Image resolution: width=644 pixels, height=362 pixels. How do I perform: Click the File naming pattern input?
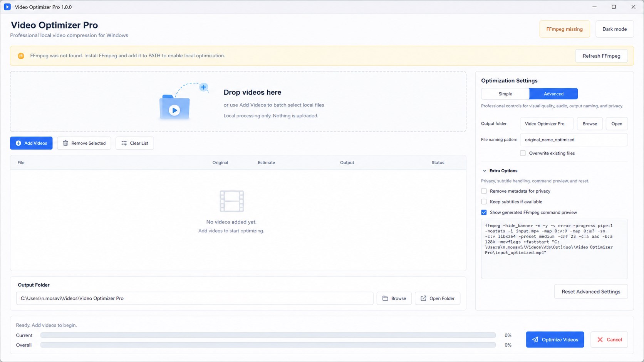(574, 140)
